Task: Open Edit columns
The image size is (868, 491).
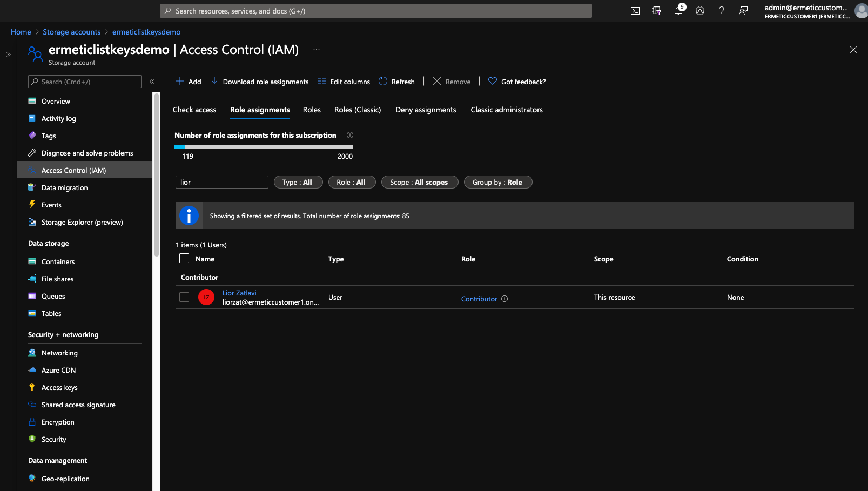Action: (x=344, y=82)
